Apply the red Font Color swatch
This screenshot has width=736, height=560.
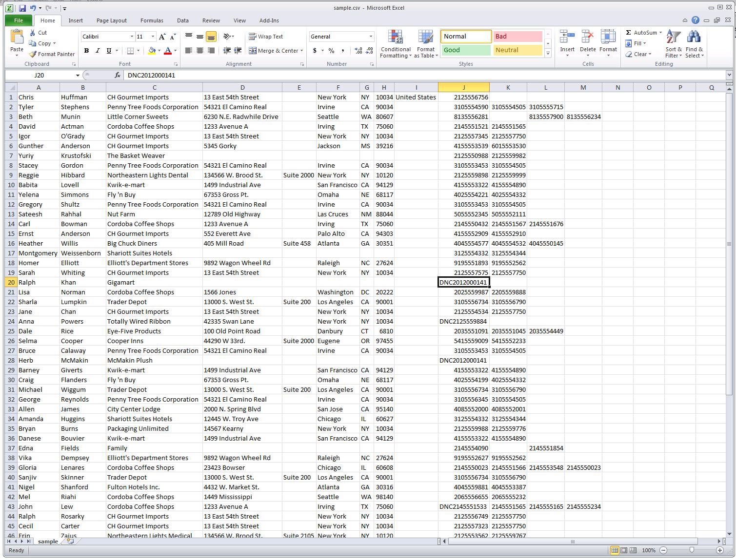(168, 51)
